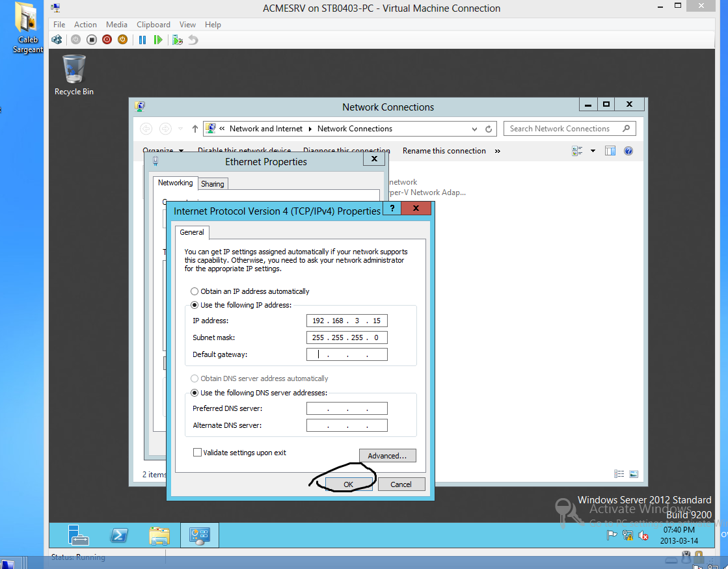Open the File menu
Screen dimensions: 728x569
(x=59, y=25)
